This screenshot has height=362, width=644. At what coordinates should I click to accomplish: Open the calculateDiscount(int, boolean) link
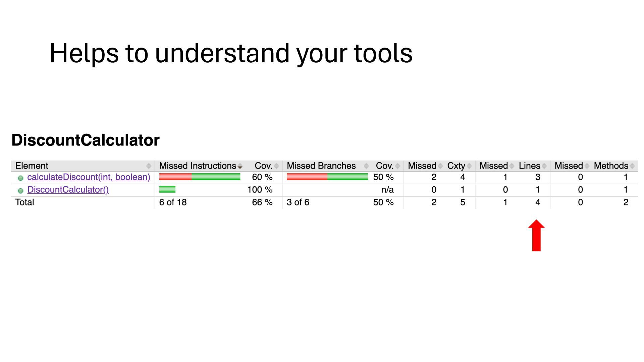89,177
